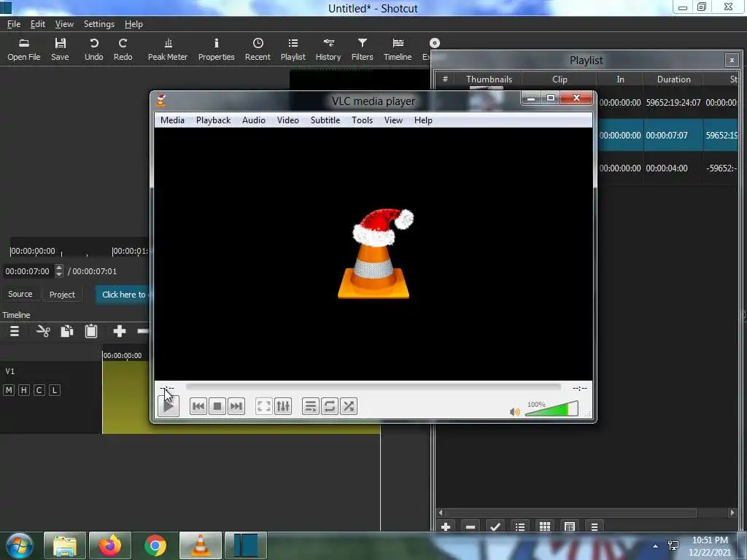Open Shotcut's File menu

[x=14, y=24]
